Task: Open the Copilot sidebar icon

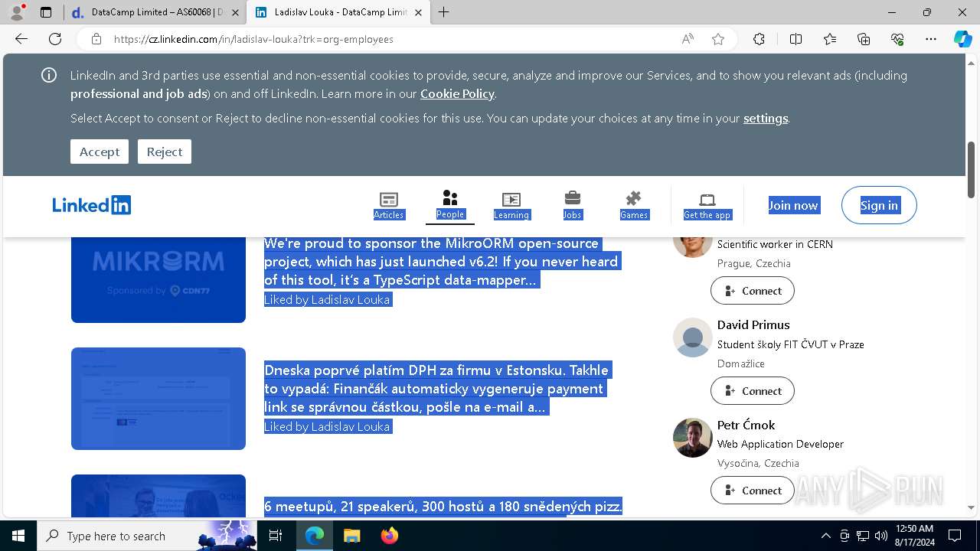Action: (962, 39)
